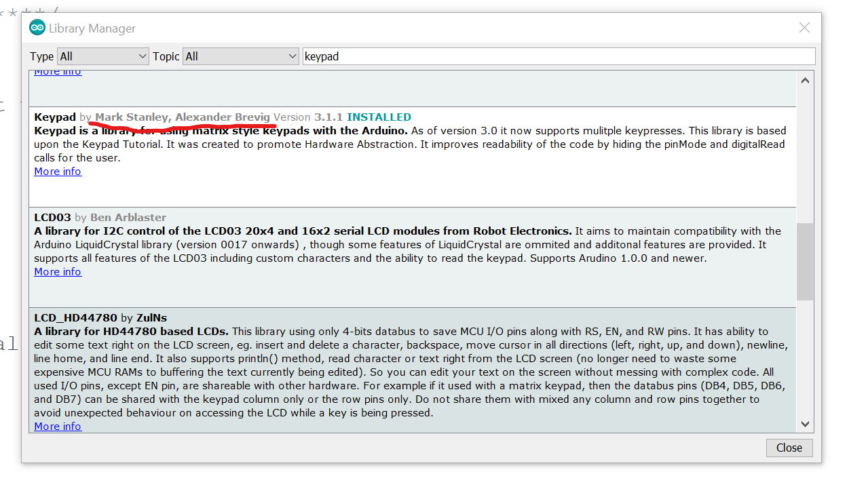Click the keypad search input field
Image resolution: width=868 pixels, height=491 pixels.
tap(559, 56)
